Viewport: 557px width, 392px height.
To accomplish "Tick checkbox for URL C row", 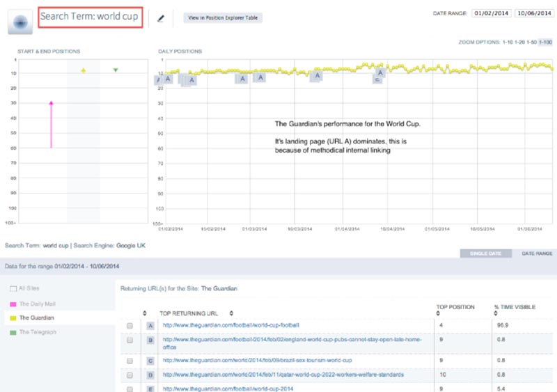I will coord(130,361).
